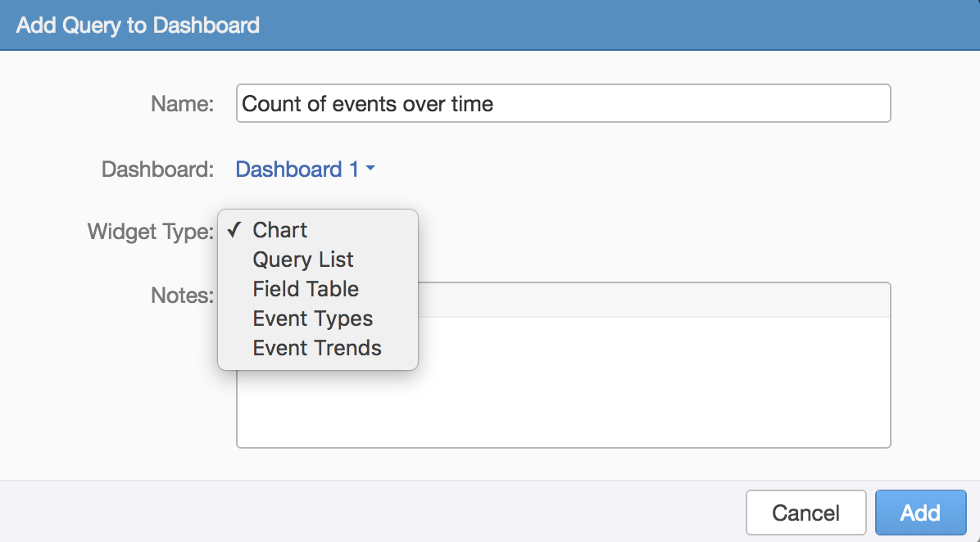Image resolution: width=980 pixels, height=542 pixels.
Task: Click the Widget Type: label
Action: click(x=151, y=232)
